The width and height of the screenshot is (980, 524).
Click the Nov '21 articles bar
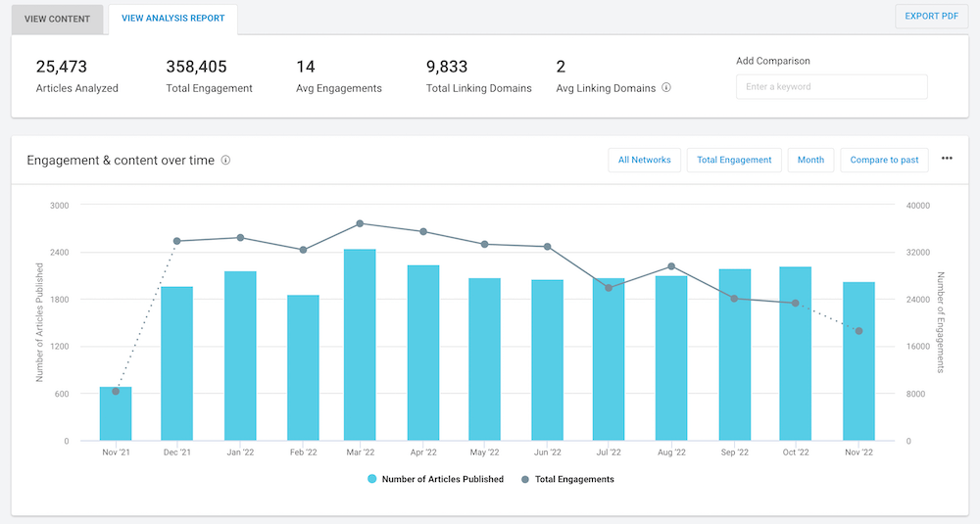coord(116,414)
